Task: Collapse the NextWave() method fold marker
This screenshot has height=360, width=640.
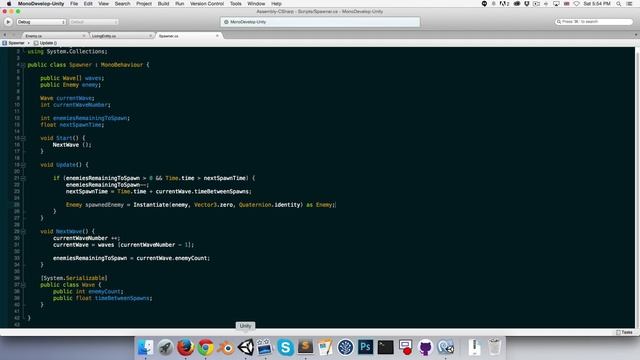Action: coord(23,231)
